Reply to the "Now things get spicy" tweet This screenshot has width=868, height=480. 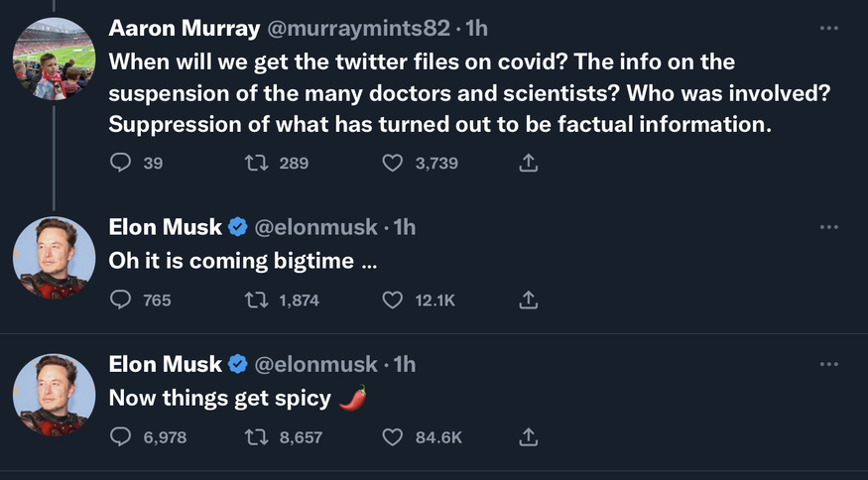(x=120, y=436)
